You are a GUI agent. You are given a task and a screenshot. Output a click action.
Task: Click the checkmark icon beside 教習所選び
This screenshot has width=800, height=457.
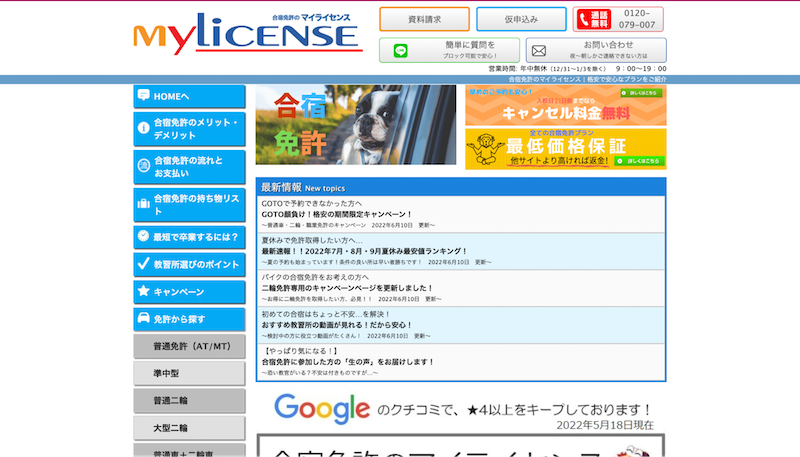[143, 263]
